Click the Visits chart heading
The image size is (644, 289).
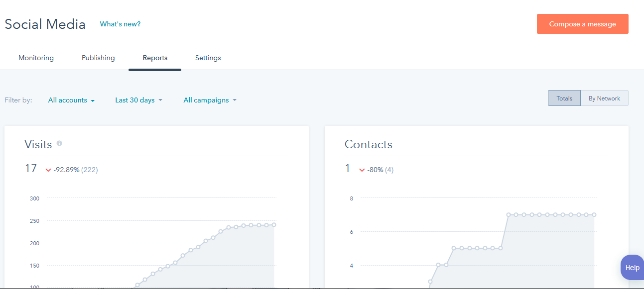[38, 144]
